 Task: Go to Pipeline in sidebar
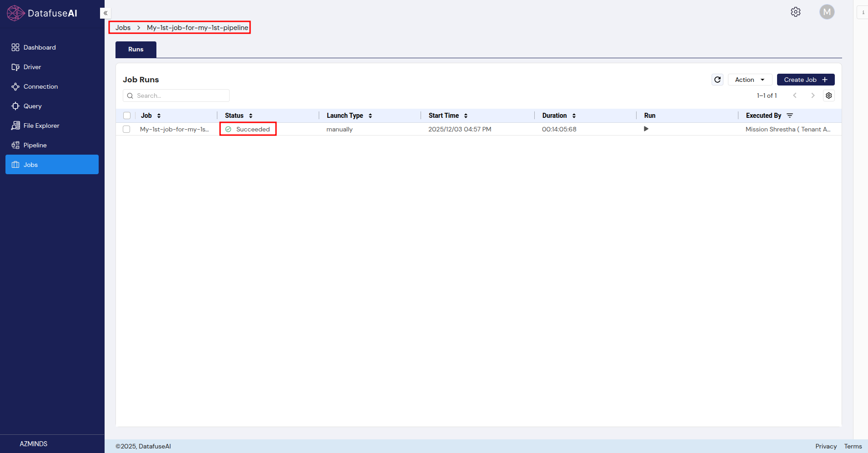point(35,145)
